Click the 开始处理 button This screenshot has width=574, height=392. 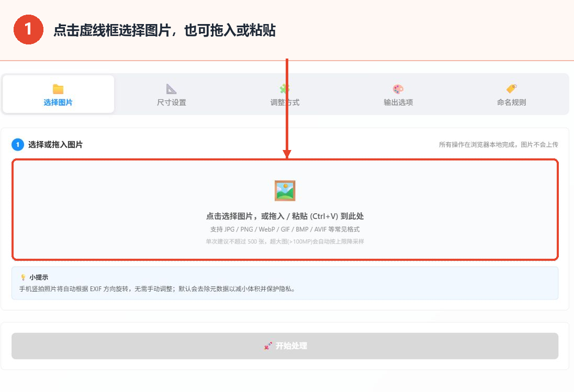point(285,346)
